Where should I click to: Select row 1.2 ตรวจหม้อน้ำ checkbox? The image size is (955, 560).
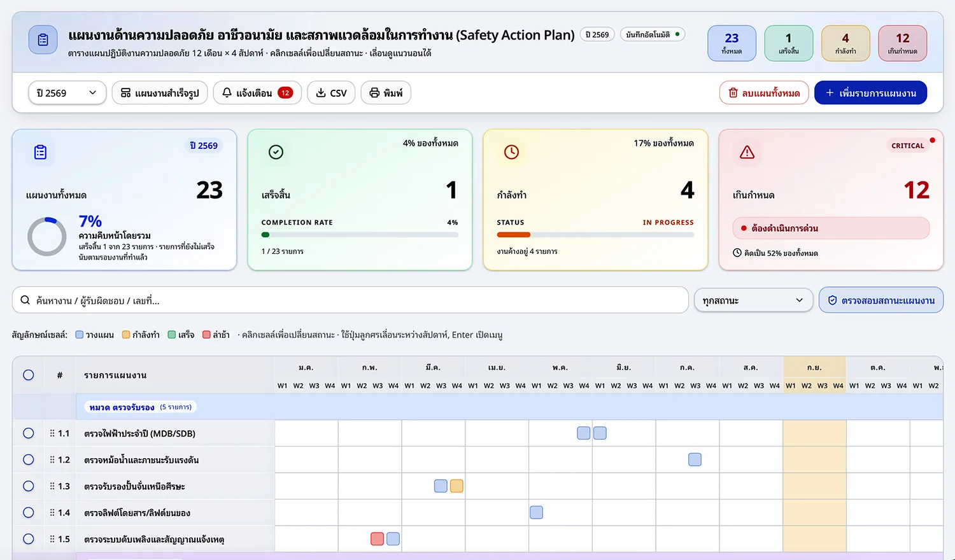click(29, 459)
